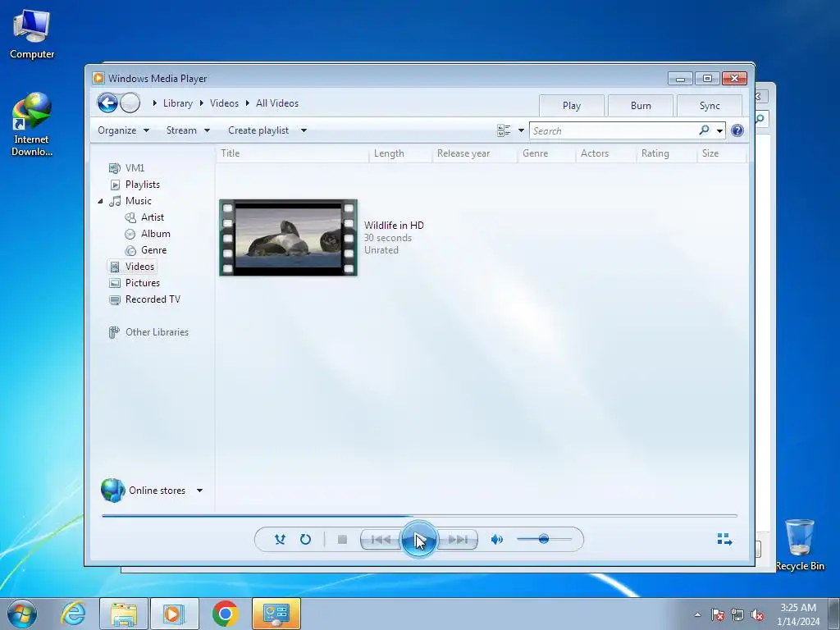Expand the arrow between Library and Videos
The image size is (840, 630).
coord(202,103)
